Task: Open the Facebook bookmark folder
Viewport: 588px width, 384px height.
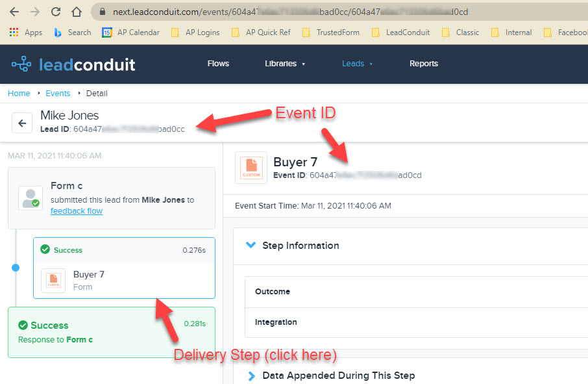Action: 566,32
